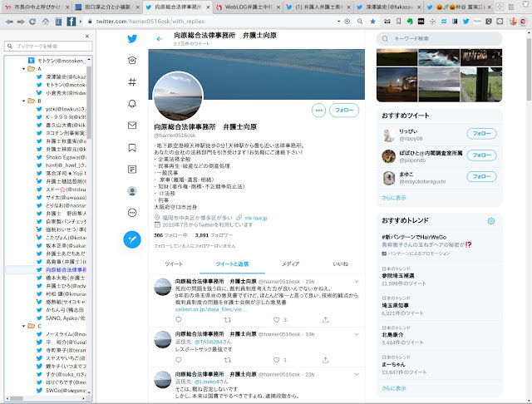This screenshot has width=532, height=404.
Task: Click the browser forward arrow
Action: point(21,22)
